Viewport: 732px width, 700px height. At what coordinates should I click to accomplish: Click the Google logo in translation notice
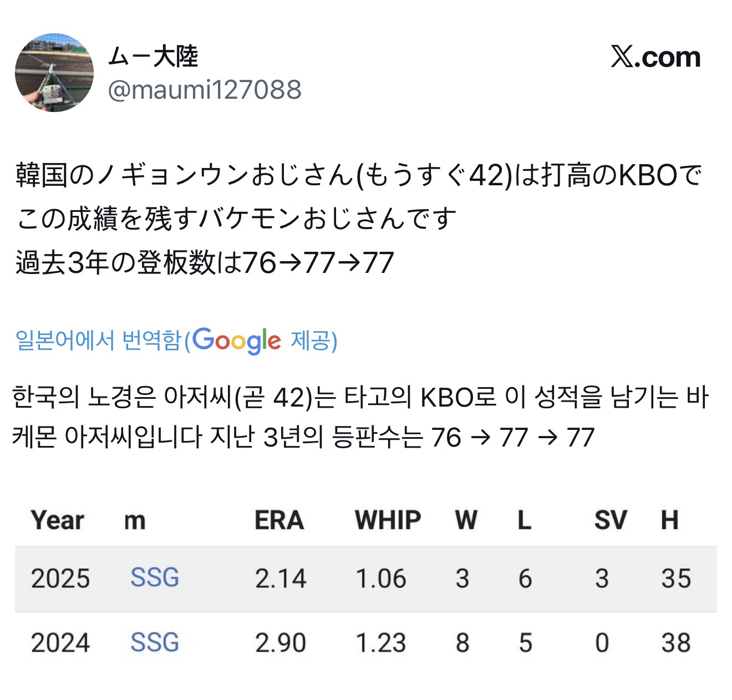[237, 340]
